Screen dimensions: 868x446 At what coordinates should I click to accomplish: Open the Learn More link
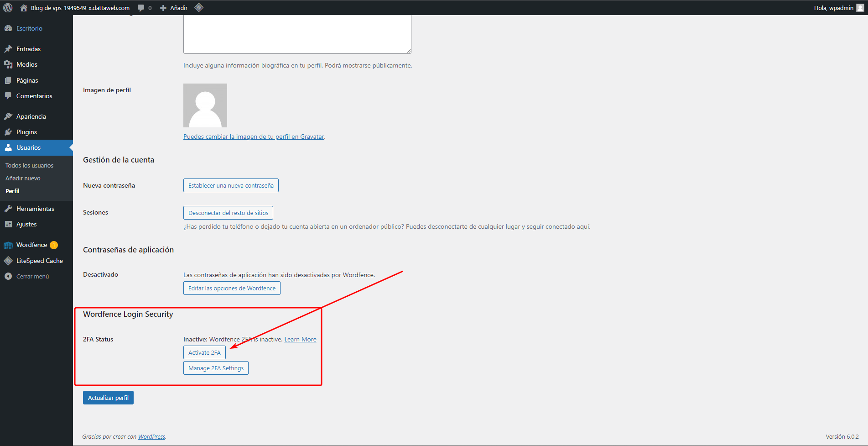300,339
